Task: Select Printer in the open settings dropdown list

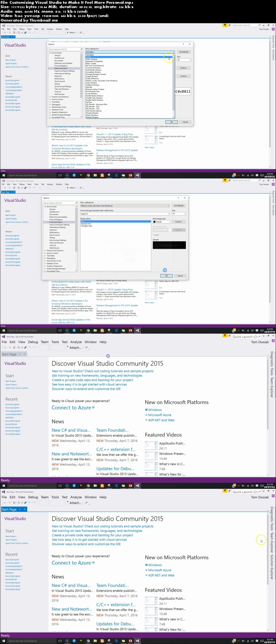Action: tap(129, 57)
